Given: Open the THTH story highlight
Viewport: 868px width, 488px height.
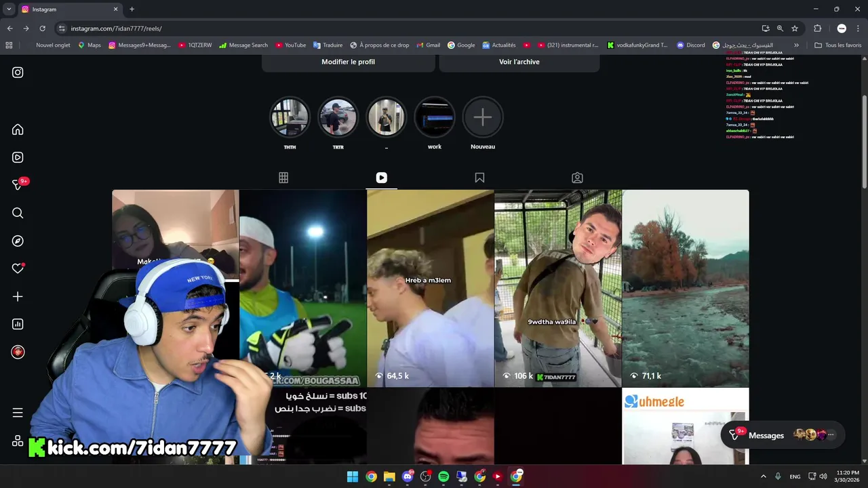Looking at the screenshot, I should point(290,117).
